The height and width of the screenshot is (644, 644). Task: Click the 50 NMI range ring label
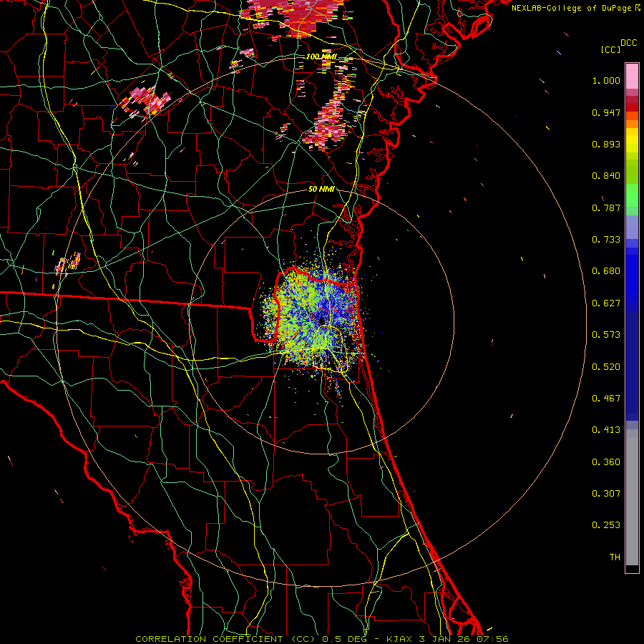[321, 190]
